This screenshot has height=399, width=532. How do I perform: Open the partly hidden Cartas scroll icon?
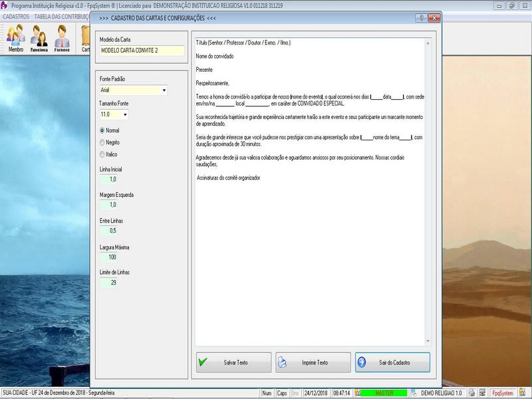(86, 38)
